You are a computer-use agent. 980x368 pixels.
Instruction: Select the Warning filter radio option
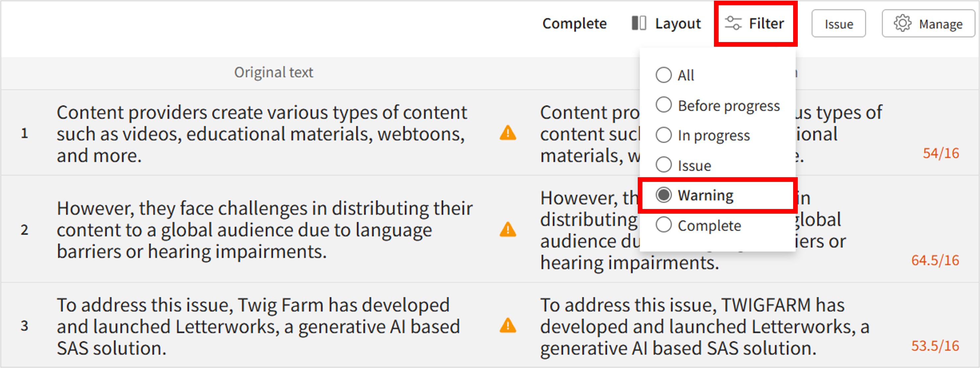coord(664,195)
